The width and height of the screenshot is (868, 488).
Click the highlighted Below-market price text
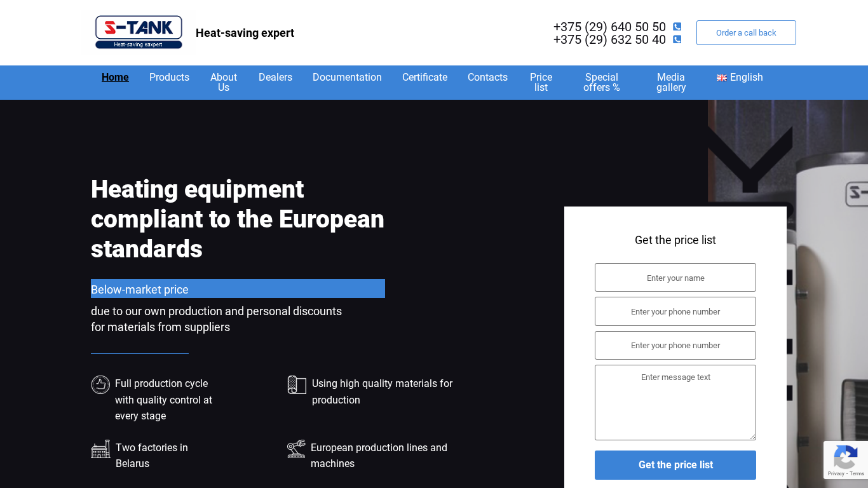tap(140, 290)
